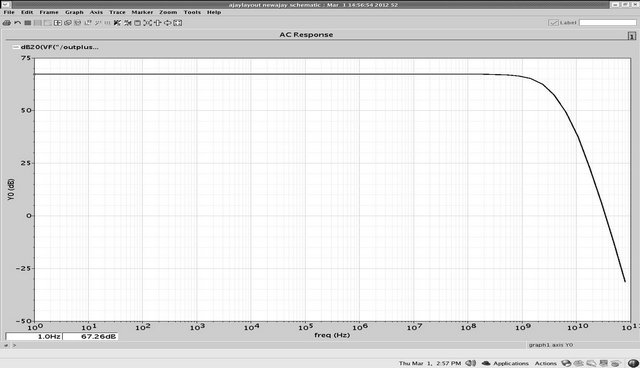
Task: Click the Label text input field
Action: [x=607, y=23]
